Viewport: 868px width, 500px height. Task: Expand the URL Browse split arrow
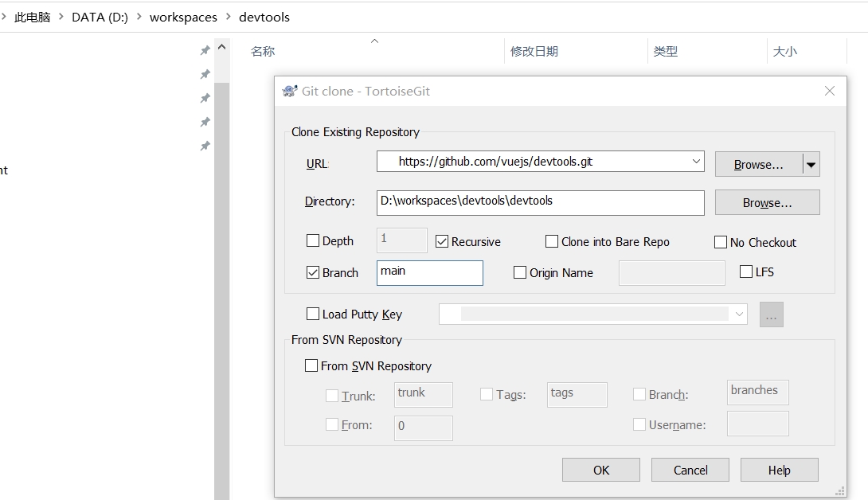click(811, 165)
